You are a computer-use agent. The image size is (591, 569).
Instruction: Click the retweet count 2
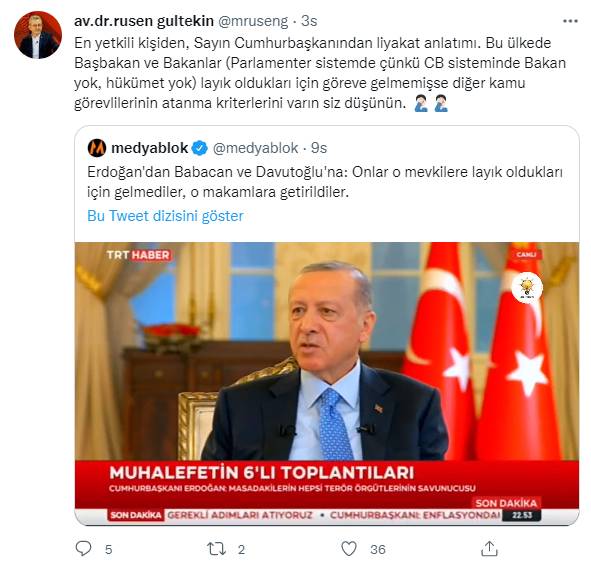(241, 549)
